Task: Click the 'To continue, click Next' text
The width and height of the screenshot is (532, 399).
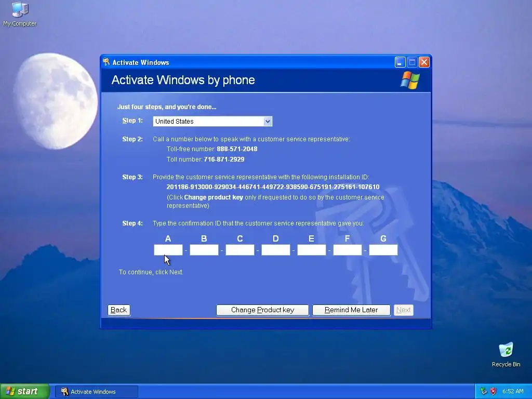Action: [151, 272]
